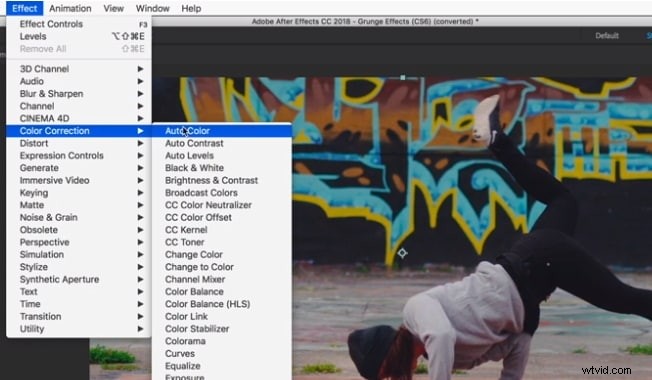Apply the CC Toner effect

222,242
